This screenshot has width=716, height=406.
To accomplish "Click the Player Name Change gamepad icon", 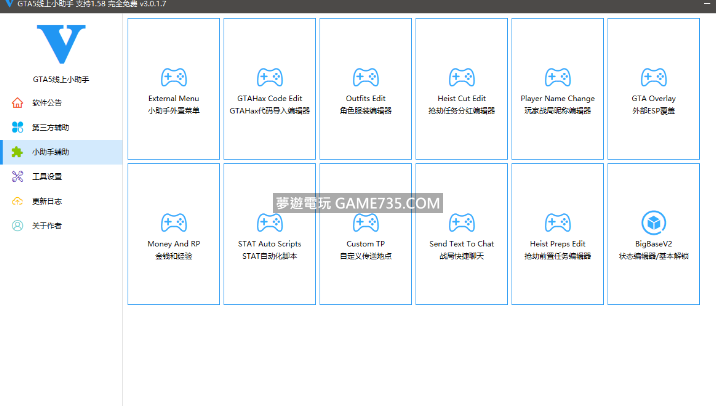I will coord(558,78).
